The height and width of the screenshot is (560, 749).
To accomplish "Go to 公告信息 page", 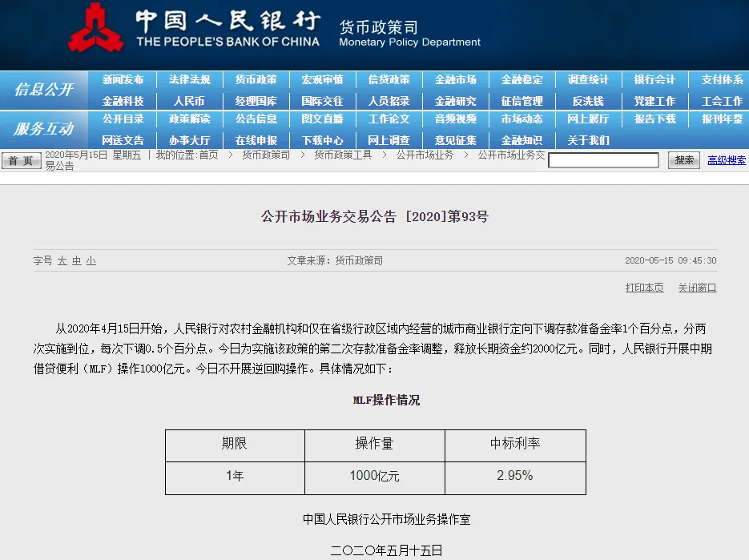I will coord(256,119).
